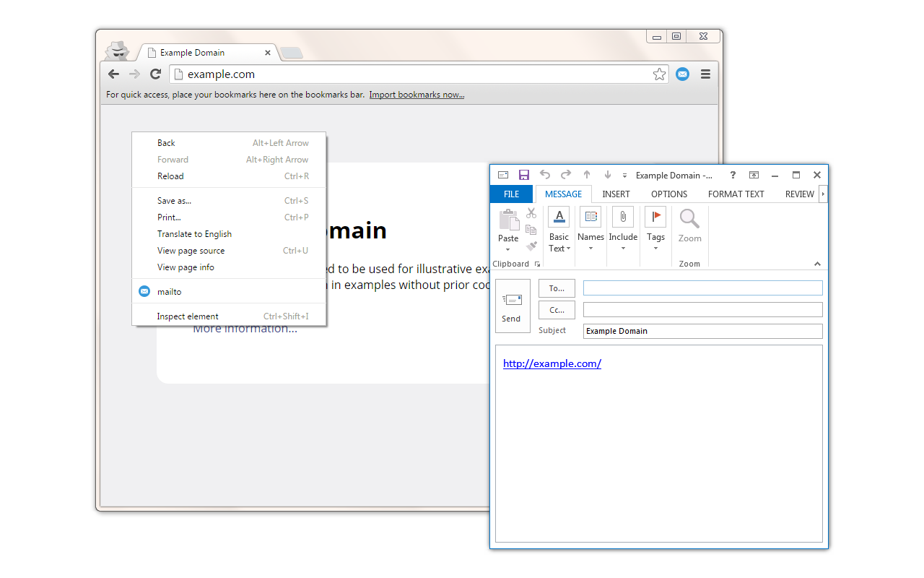Expand the Include attachments dropdown
924x578 pixels.
click(623, 230)
